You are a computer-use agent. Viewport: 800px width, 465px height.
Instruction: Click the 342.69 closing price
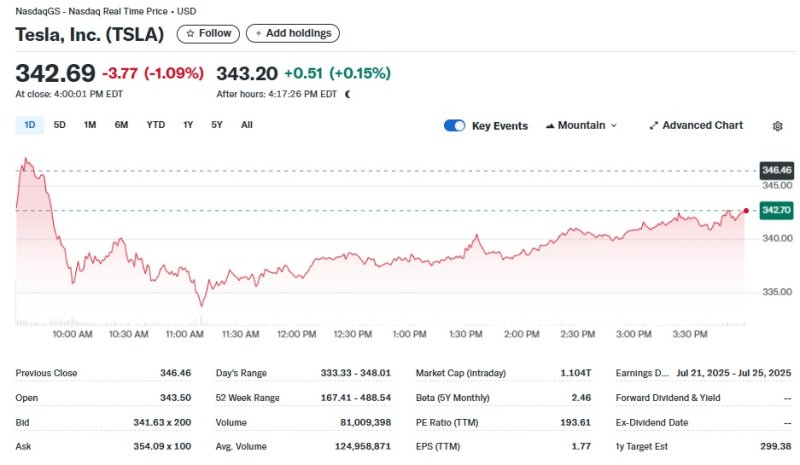coord(56,74)
